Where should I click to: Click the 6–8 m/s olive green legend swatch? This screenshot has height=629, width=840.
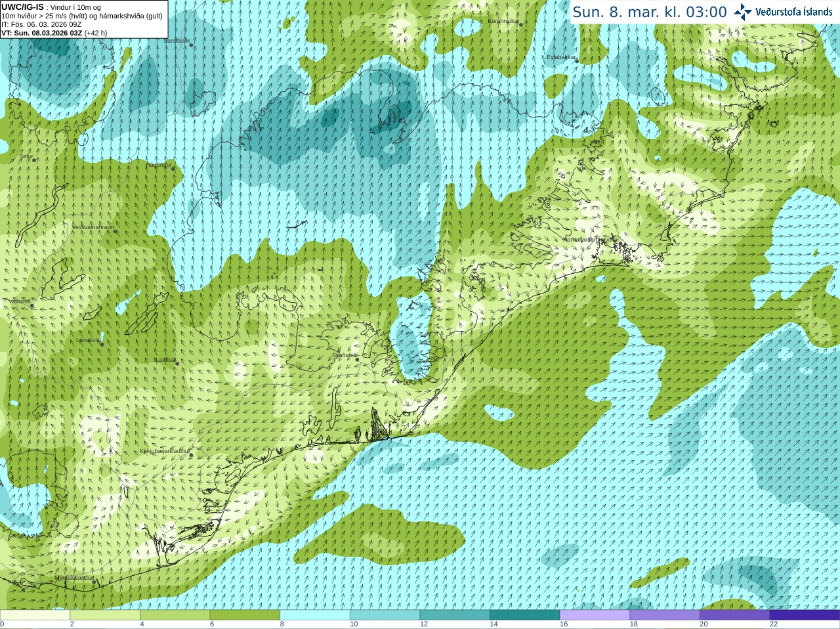245,615
